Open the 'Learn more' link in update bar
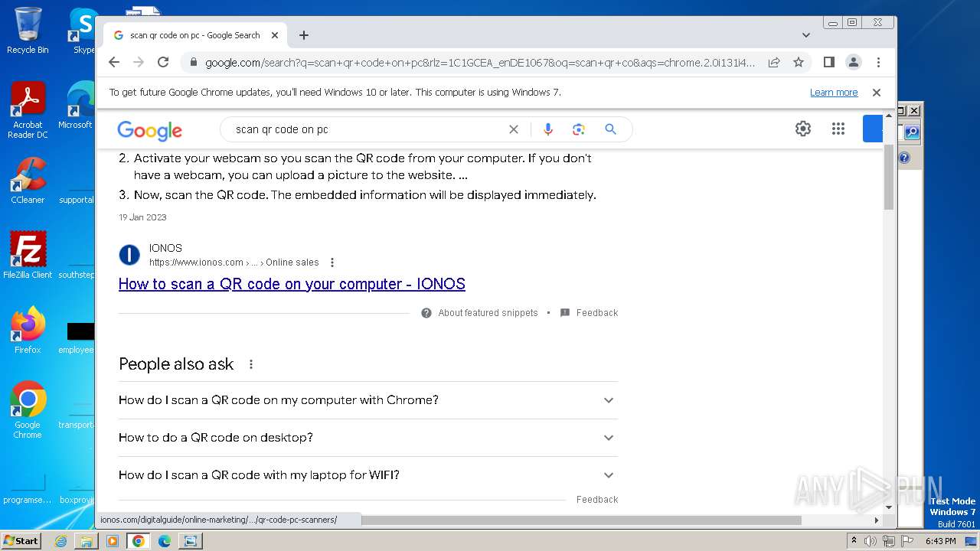This screenshot has width=980, height=551. pyautogui.click(x=834, y=92)
